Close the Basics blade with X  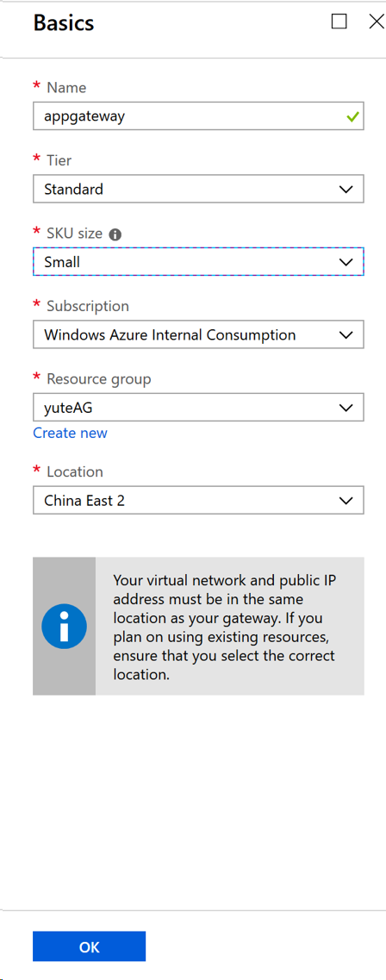pyautogui.click(x=377, y=22)
